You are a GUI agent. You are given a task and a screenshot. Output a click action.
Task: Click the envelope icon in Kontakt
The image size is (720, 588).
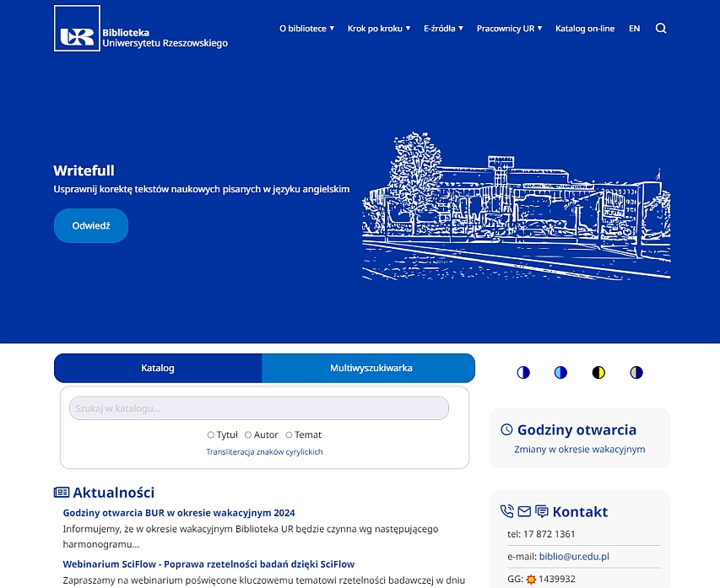(x=524, y=511)
